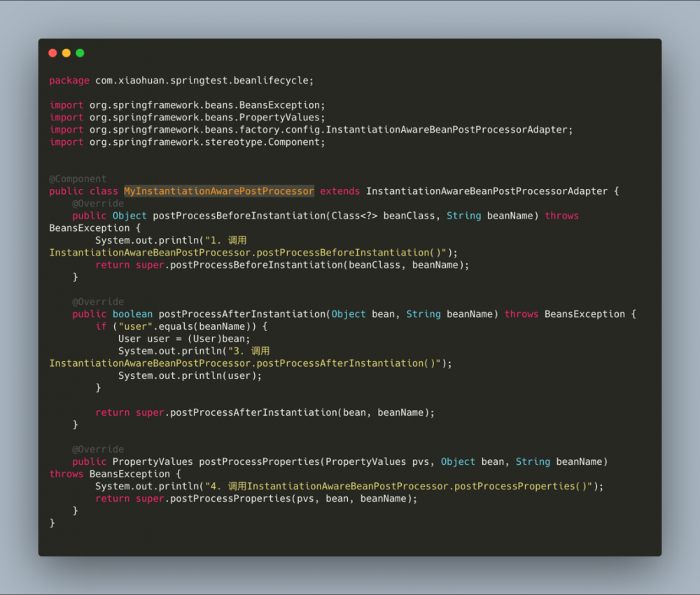Click the string literal starting with "4. 调用

pyautogui.click(x=399, y=486)
